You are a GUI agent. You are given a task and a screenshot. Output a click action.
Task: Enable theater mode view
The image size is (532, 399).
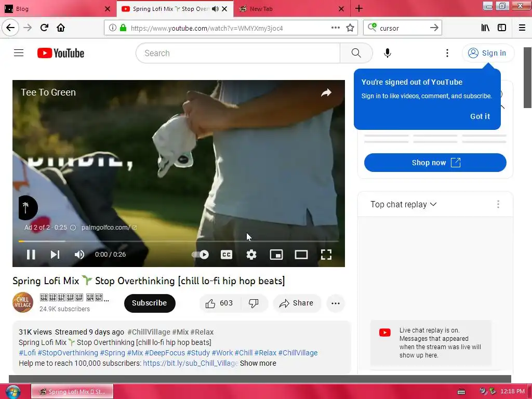[x=301, y=255]
